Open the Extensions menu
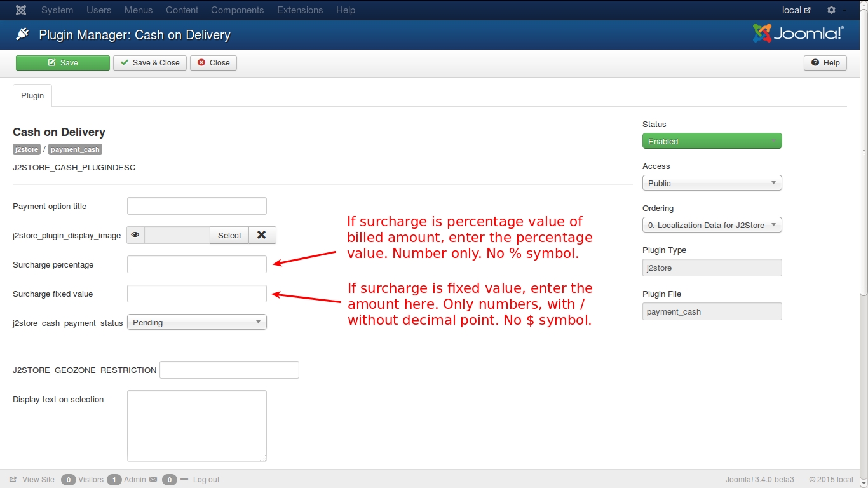This screenshot has height=488, width=868. (x=300, y=10)
